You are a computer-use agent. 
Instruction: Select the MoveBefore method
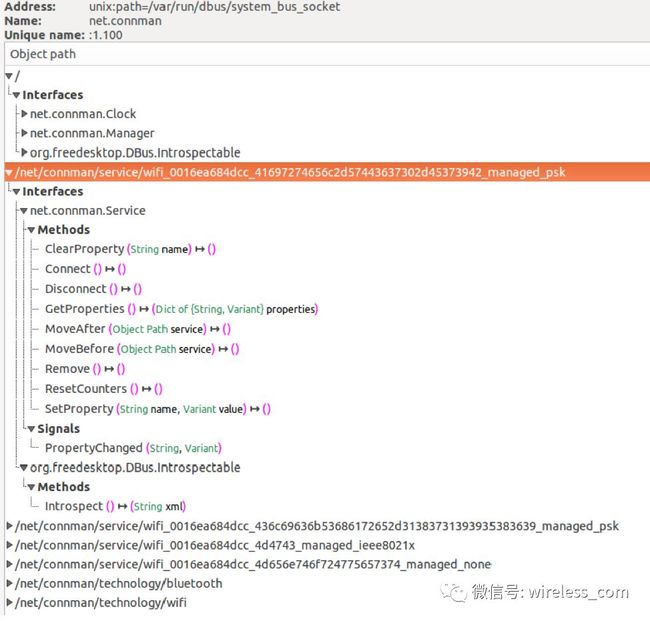(142, 349)
